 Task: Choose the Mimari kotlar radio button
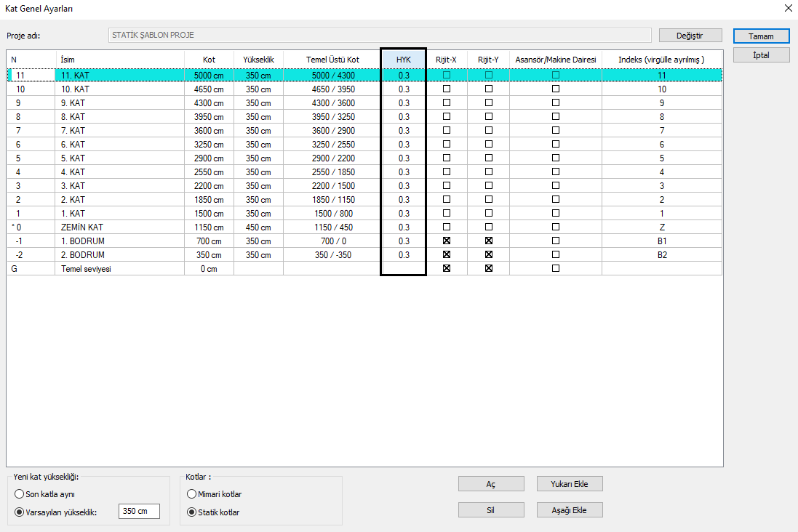tap(192, 494)
